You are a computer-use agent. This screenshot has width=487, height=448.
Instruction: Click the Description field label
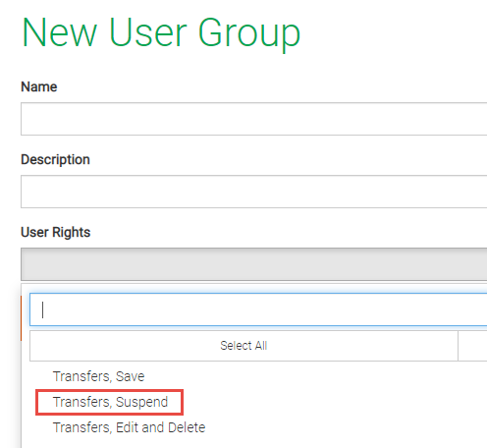(x=55, y=160)
